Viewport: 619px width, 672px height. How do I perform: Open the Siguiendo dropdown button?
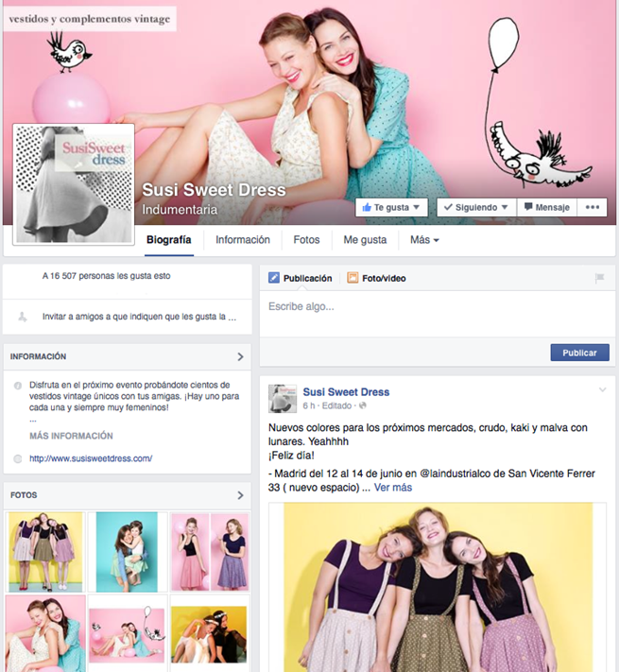(x=476, y=207)
